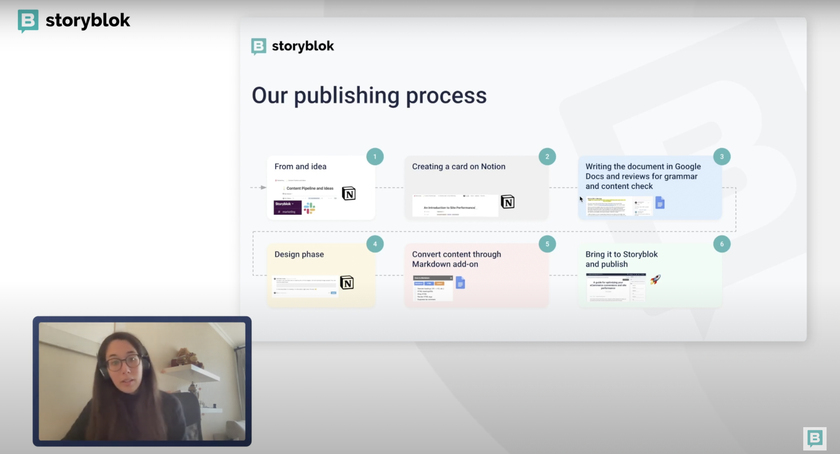
Task: Open the 'From and idea' card
Action: (321, 188)
